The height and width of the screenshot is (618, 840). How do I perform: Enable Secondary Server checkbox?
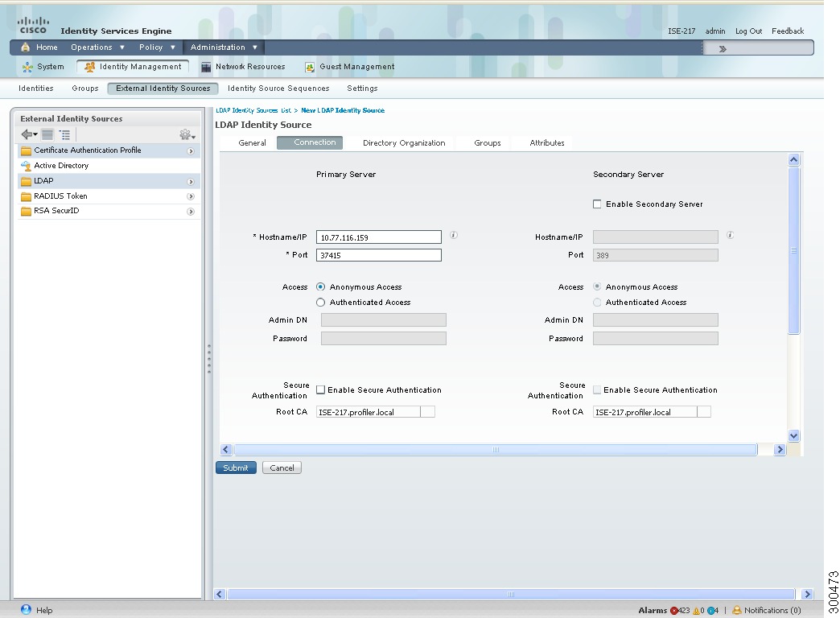coord(597,204)
